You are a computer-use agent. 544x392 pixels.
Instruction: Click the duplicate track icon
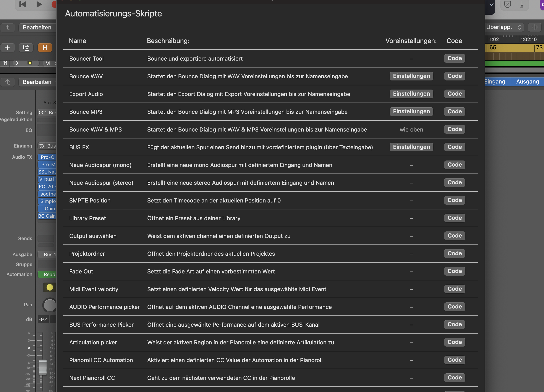click(26, 48)
